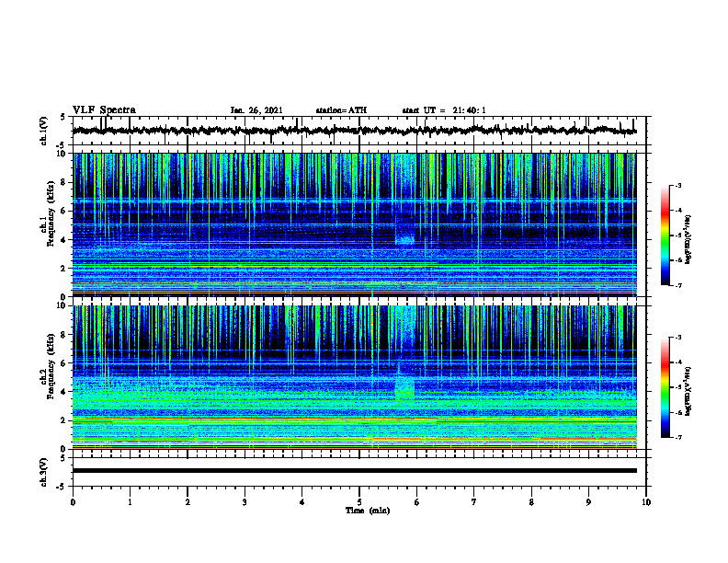Click time axis tick label "0"
The image size is (728, 563).
[x=73, y=502]
